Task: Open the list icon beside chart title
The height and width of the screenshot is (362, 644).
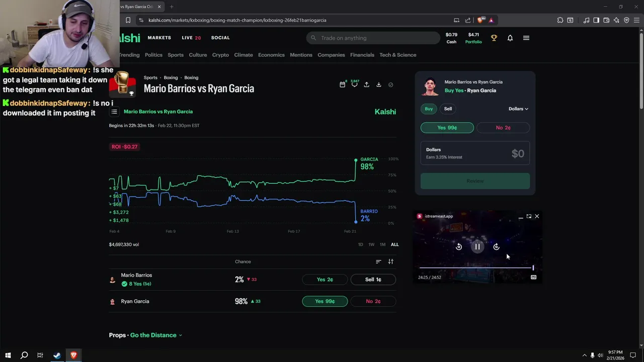Action: 114,112
